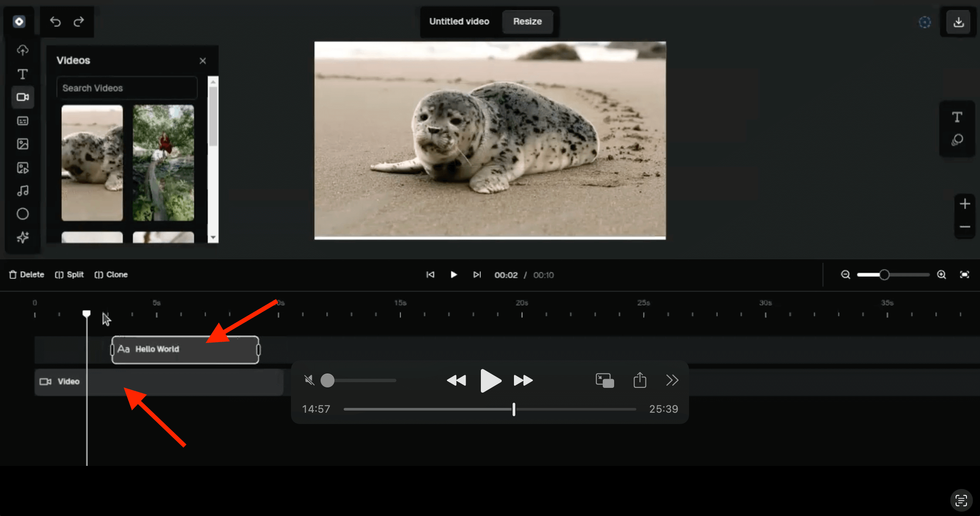
Task: Unmute the overlay player volume
Action: point(309,380)
